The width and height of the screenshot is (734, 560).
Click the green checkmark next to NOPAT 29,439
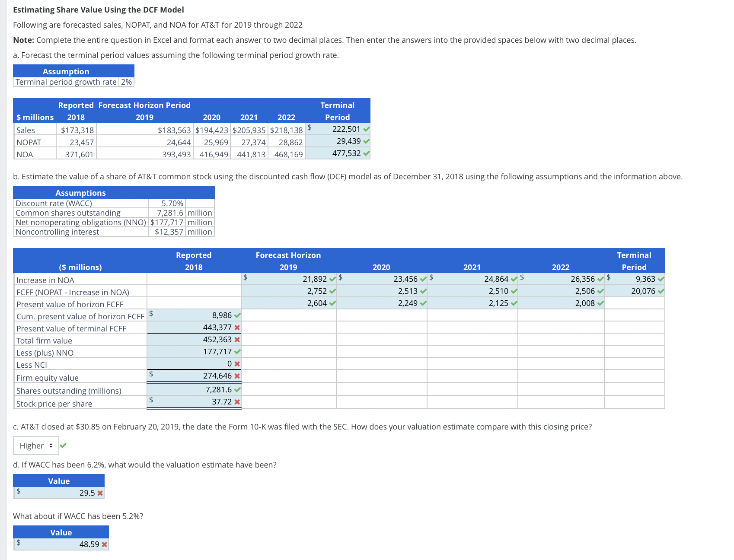pyautogui.click(x=367, y=141)
